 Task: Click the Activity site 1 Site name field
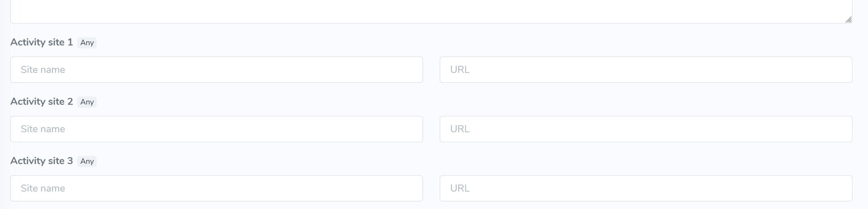216,70
